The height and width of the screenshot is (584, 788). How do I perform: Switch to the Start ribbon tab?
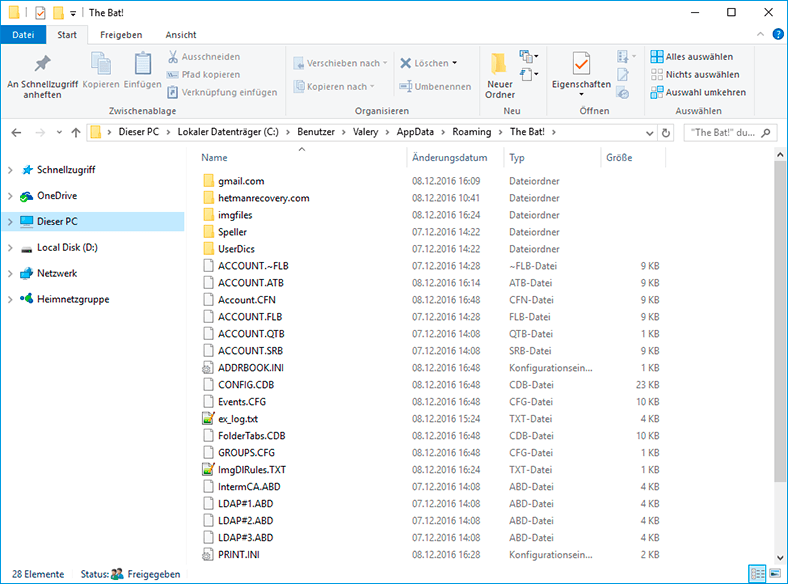(67, 35)
